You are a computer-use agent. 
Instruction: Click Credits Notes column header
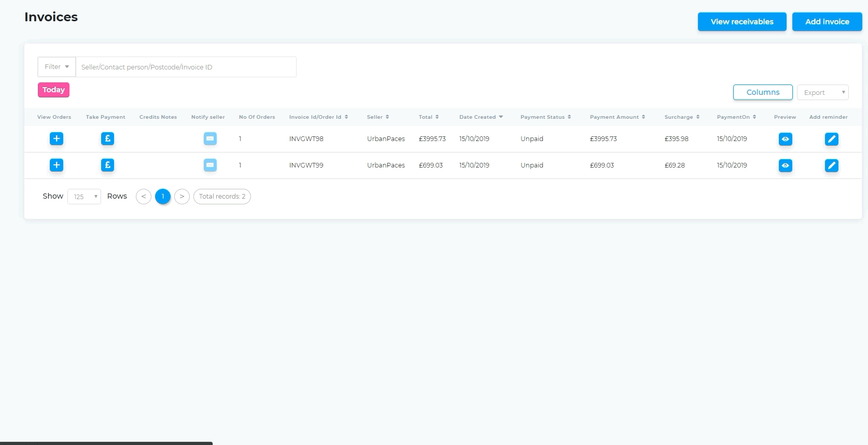point(158,117)
